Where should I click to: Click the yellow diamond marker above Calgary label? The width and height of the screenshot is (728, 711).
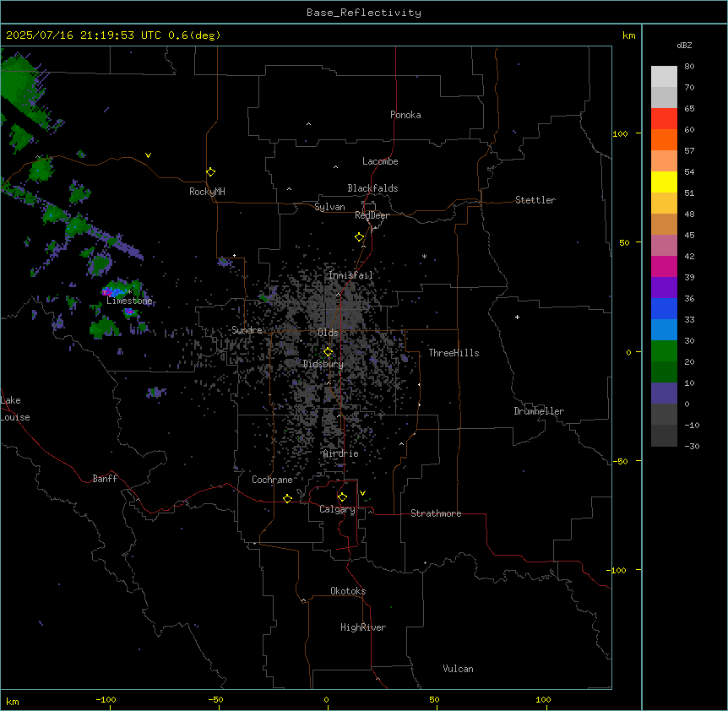tap(342, 497)
